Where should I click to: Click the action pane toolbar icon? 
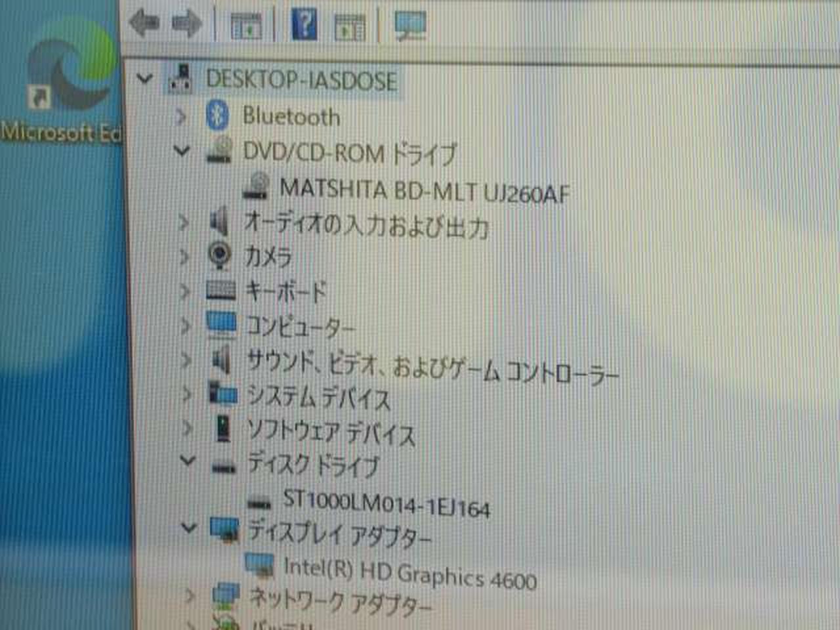pyautogui.click(x=350, y=27)
